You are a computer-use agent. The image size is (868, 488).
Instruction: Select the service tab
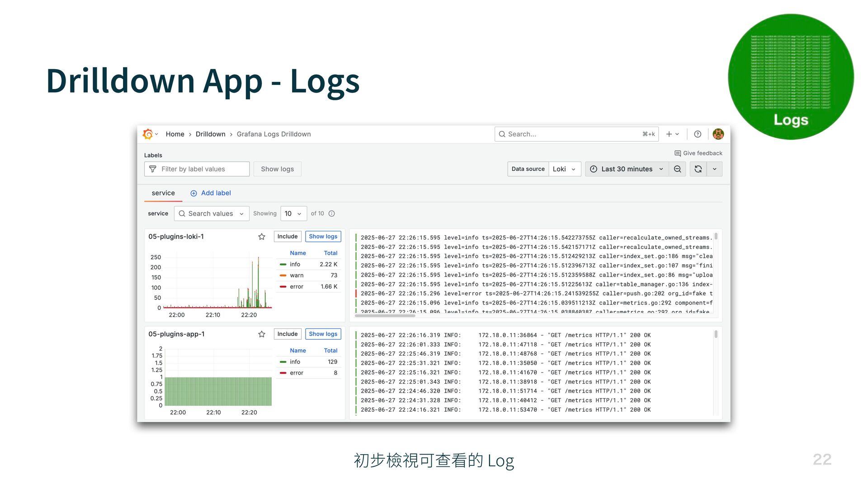click(163, 193)
